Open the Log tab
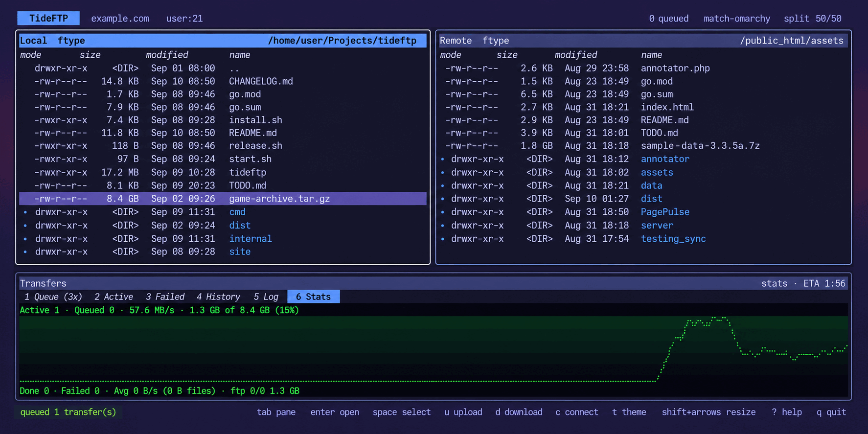 pyautogui.click(x=266, y=297)
